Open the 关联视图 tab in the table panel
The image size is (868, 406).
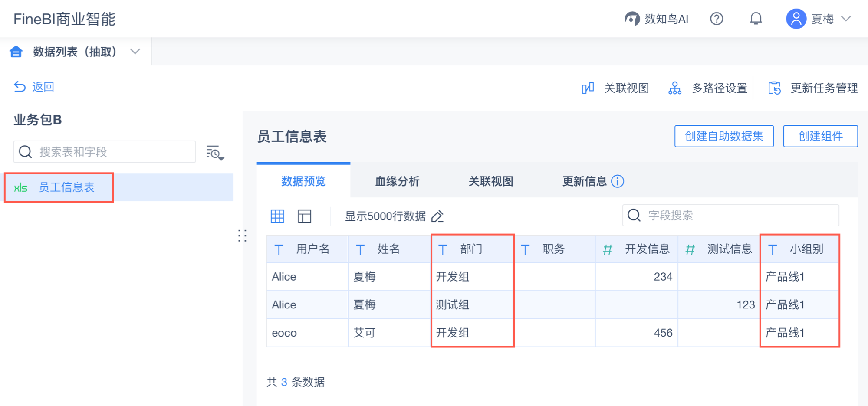[491, 181]
